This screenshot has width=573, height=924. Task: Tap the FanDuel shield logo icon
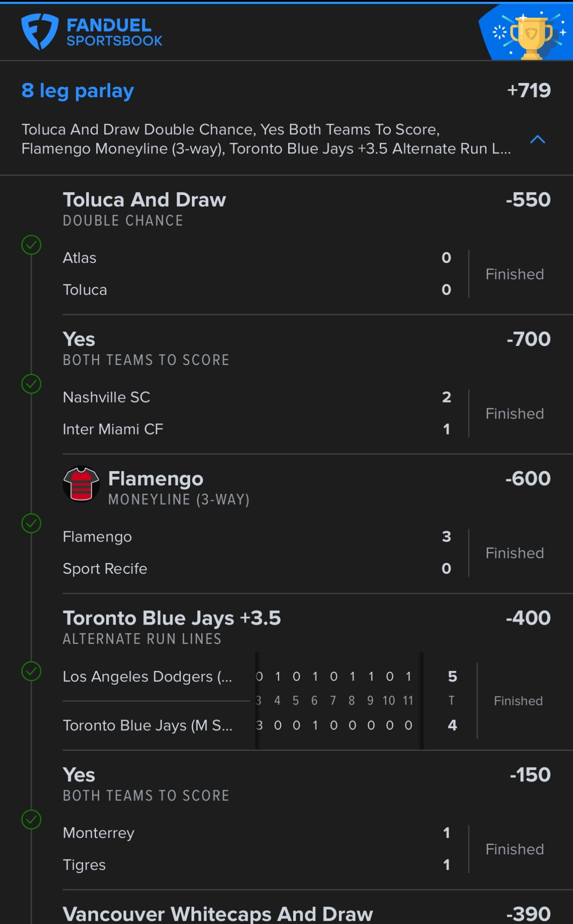tap(40, 31)
